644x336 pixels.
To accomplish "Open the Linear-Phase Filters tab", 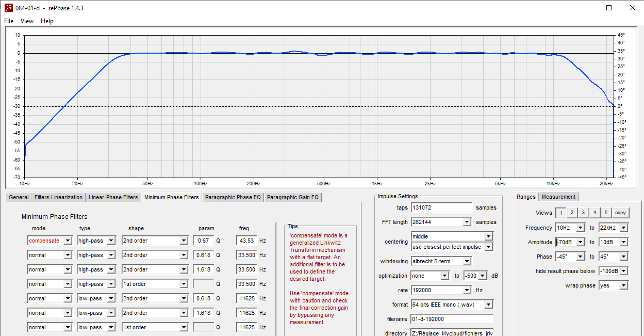I will click(x=113, y=197).
